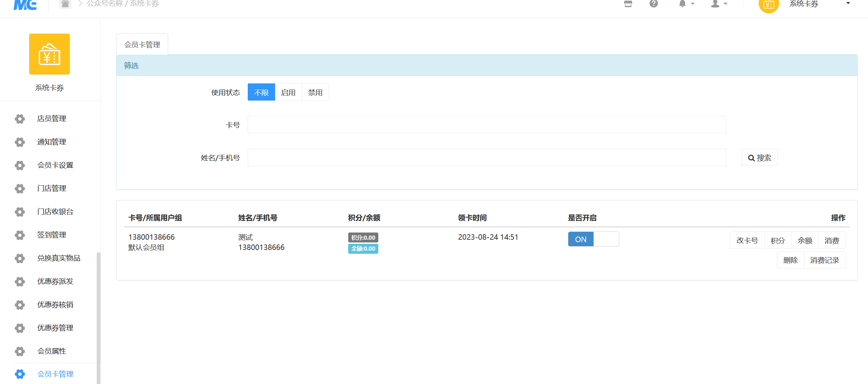Click the help question mark icon
Screen dimensions: 868x384
point(653,4)
